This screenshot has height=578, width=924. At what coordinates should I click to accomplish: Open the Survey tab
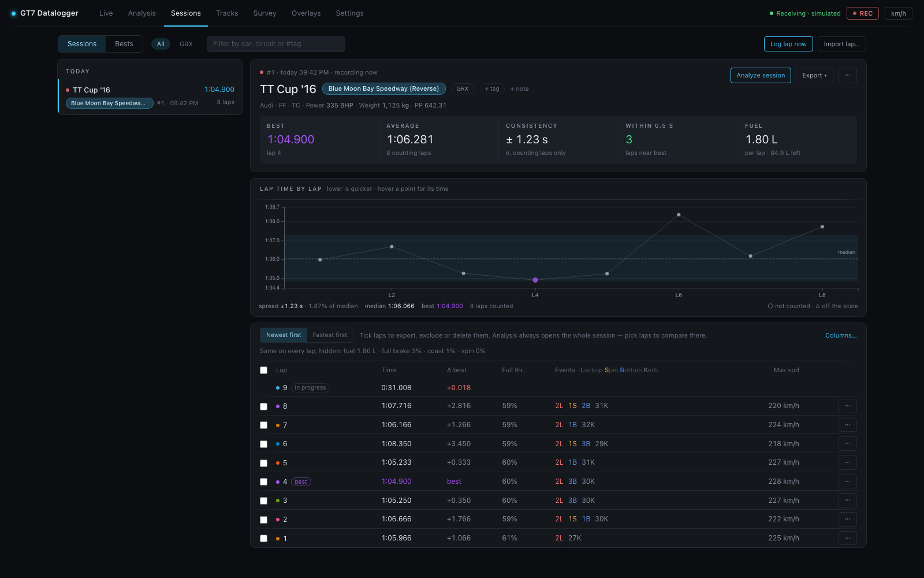[265, 13]
